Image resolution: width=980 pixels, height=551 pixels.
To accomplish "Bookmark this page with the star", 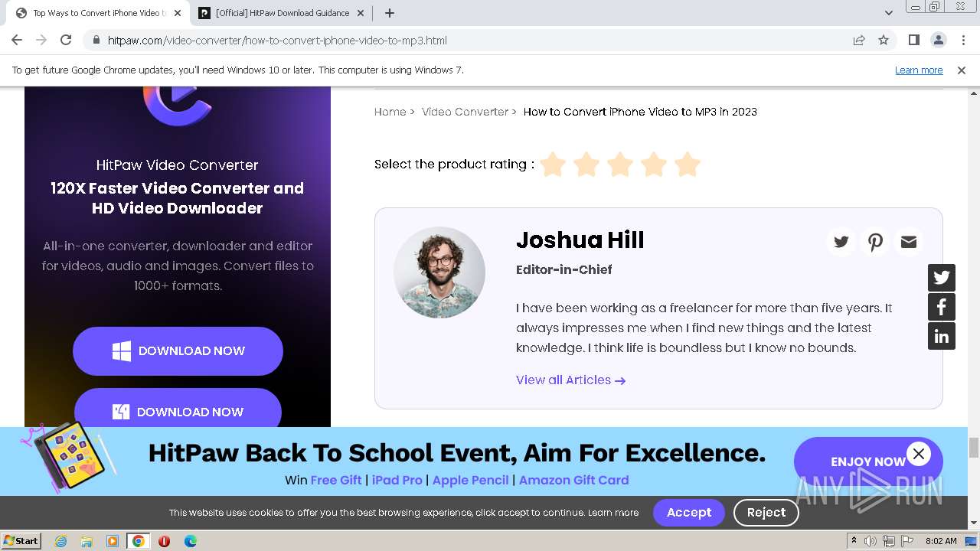I will click(884, 40).
